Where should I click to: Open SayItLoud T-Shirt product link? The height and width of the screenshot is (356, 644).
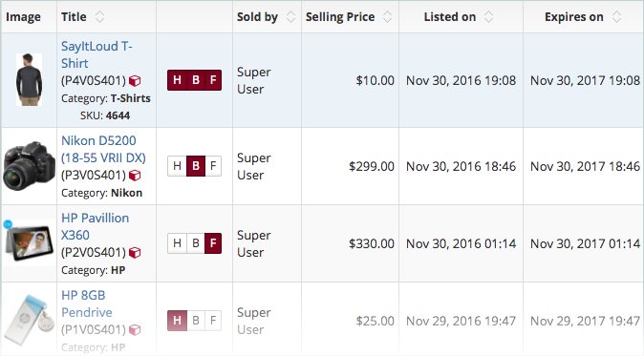[97, 54]
